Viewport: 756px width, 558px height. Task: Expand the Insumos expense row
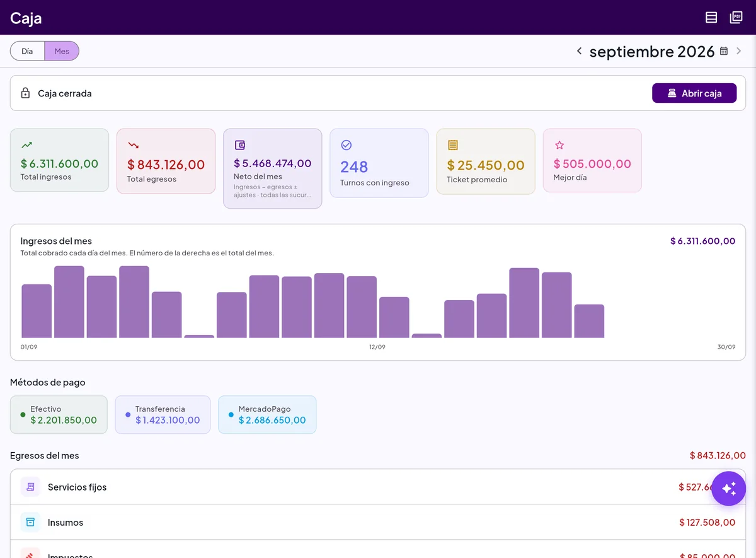[378, 522]
